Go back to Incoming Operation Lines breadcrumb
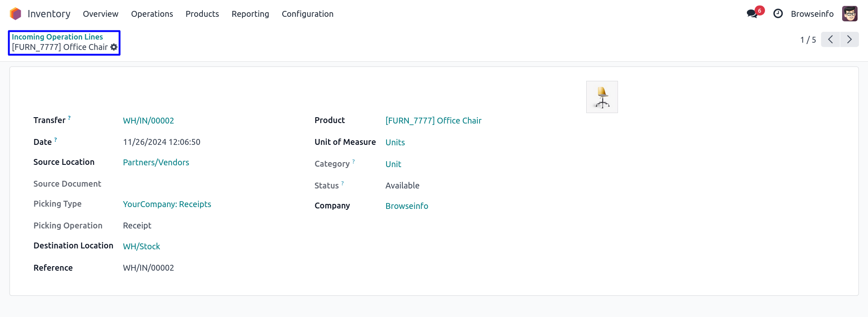The width and height of the screenshot is (868, 317). click(x=57, y=37)
